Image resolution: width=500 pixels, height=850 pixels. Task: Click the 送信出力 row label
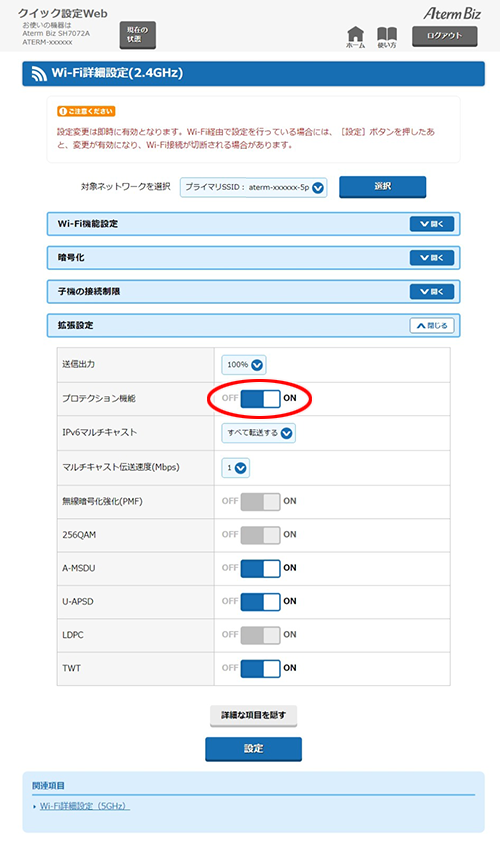click(x=79, y=364)
